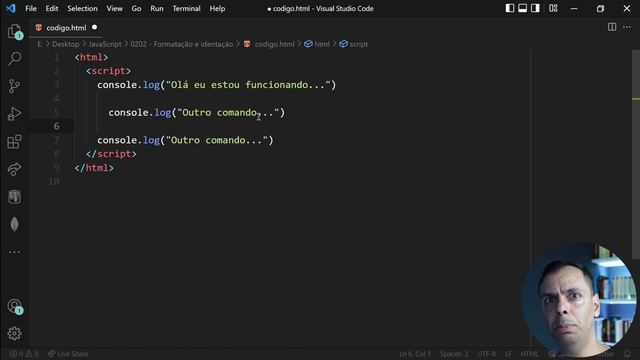Open the Manage settings gear
The height and width of the screenshot is (360, 640).
pyautogui.click(x=15, y=333)
